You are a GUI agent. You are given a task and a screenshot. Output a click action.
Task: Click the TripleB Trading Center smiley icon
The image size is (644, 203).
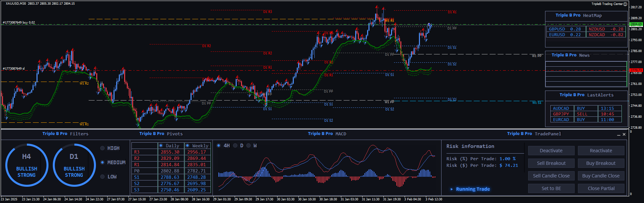[x=625, y=4]
